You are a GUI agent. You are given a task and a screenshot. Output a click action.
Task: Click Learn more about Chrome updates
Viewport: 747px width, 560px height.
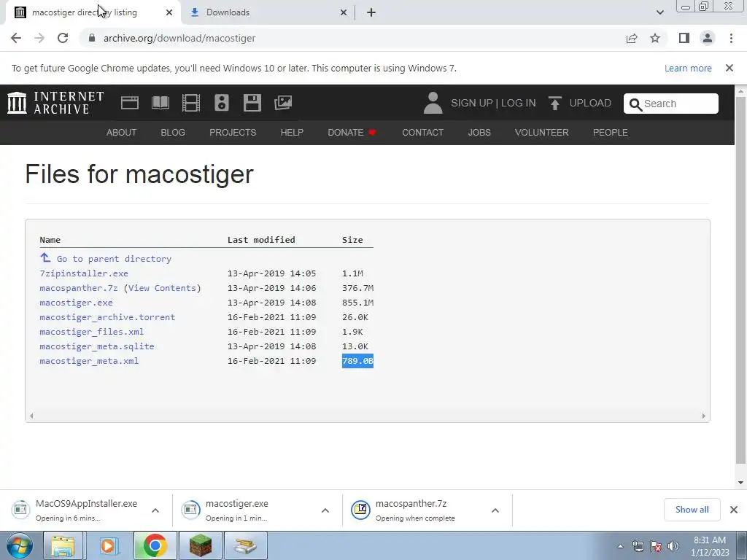(x=688, y=68)
